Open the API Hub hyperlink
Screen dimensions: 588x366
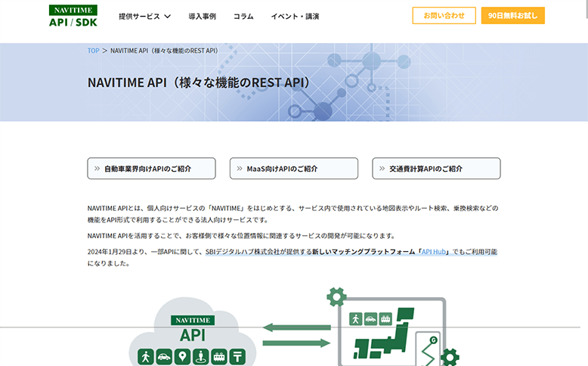tap(435, 252)
